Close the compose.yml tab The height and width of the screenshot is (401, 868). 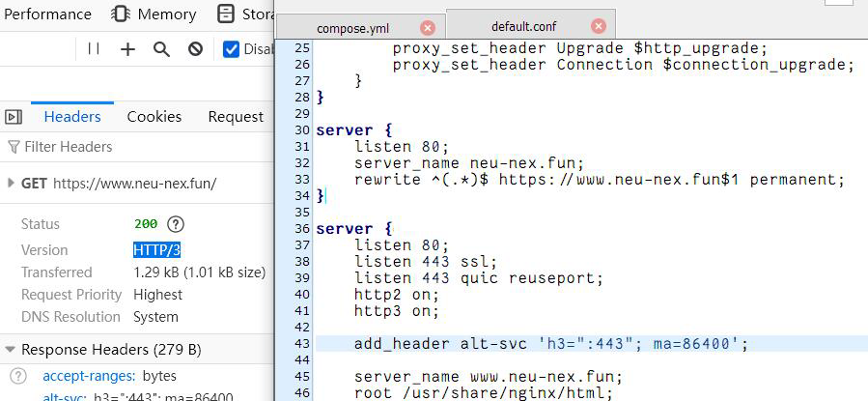[428, 28]
